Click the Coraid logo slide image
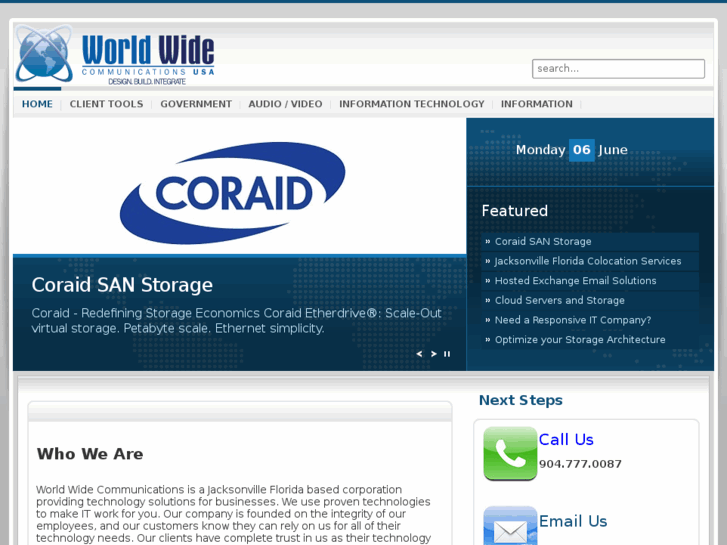 click(233, 192)
